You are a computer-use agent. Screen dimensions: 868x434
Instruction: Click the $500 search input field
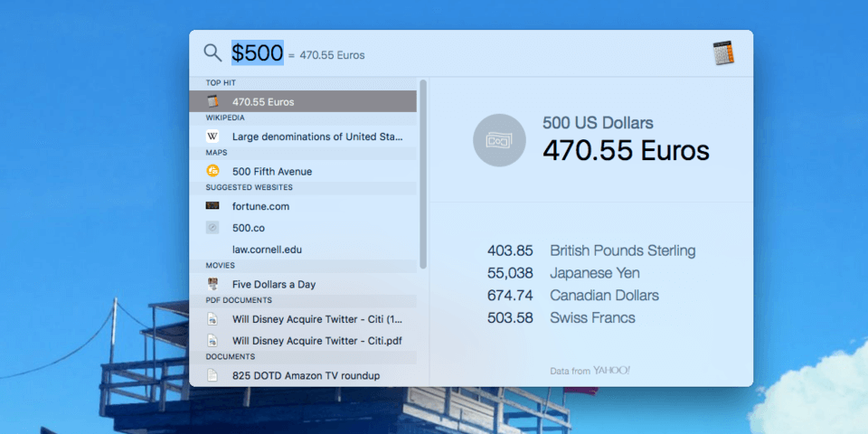(x=258, y=53)
